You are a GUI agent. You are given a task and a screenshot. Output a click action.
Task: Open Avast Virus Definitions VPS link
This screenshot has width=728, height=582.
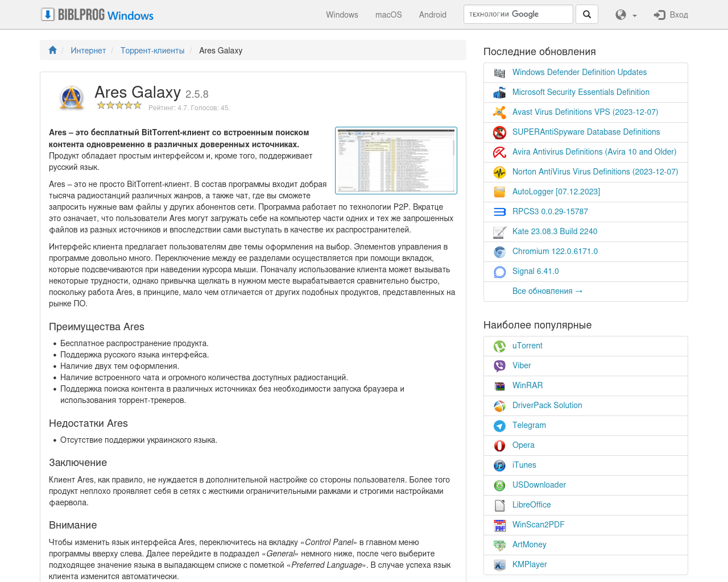(x=585, y=112)
